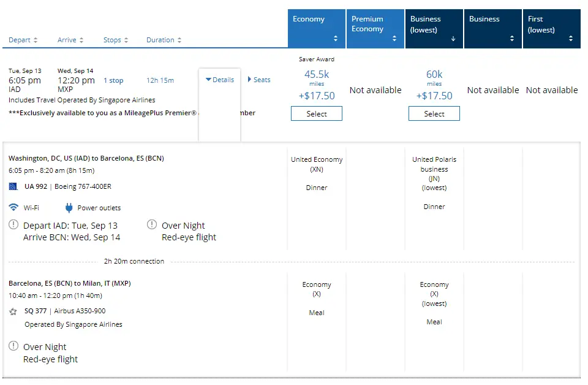Open the 1 stop details link

[x=113, y=80]
